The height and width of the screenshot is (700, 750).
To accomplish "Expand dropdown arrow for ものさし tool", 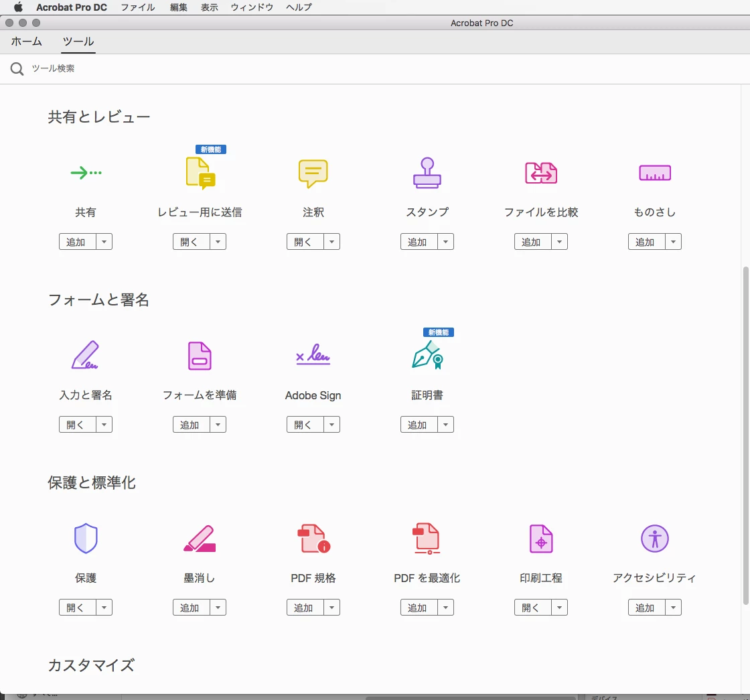I will pyautogui.click(x=674, y=242).
